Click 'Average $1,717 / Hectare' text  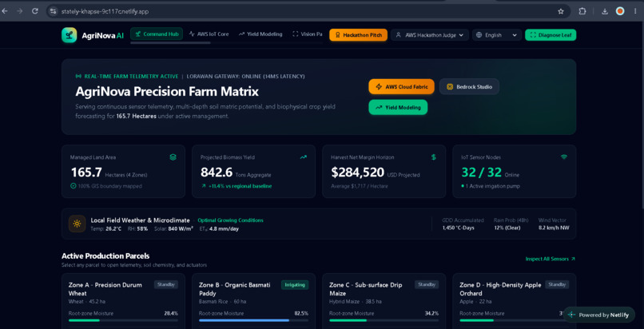pos(359,186)
